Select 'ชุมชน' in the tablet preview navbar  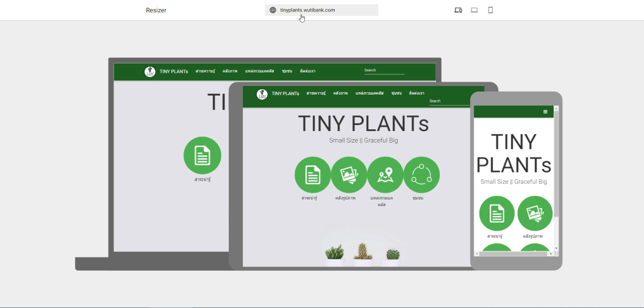pos(396,93)
